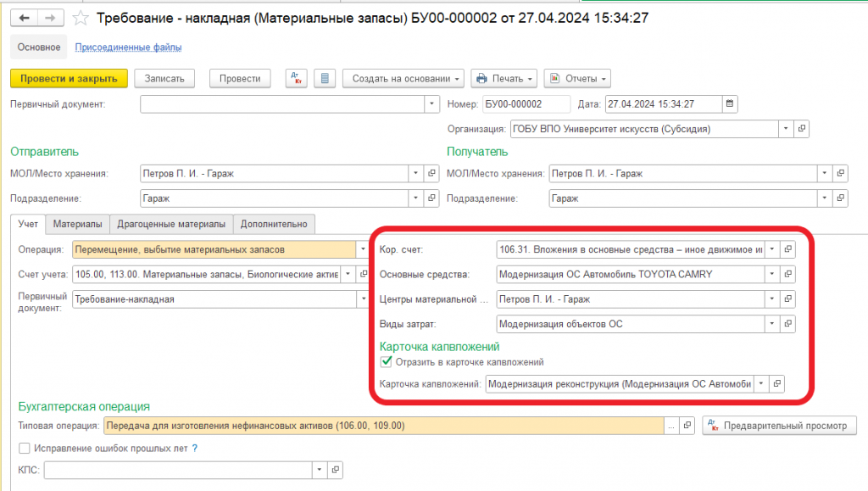Image resolution: width=868 pixels, height=491 pixels.
Task: Open Кор. счет record icon
Action: 787,249
